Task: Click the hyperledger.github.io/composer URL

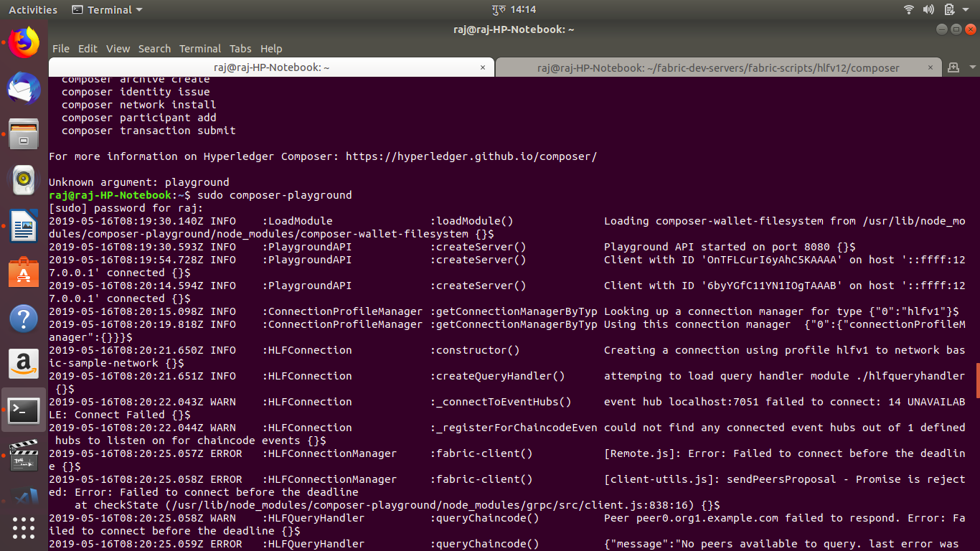Action: (x=471, y=156)
